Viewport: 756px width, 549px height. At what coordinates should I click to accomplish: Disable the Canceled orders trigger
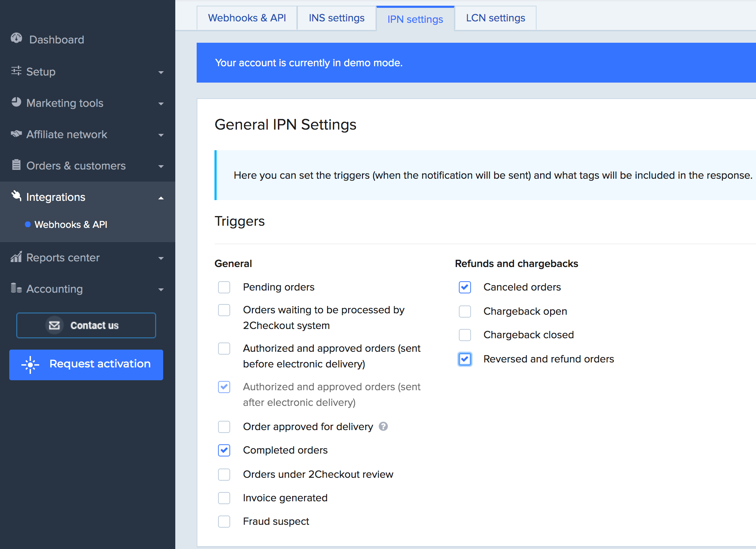465,287
